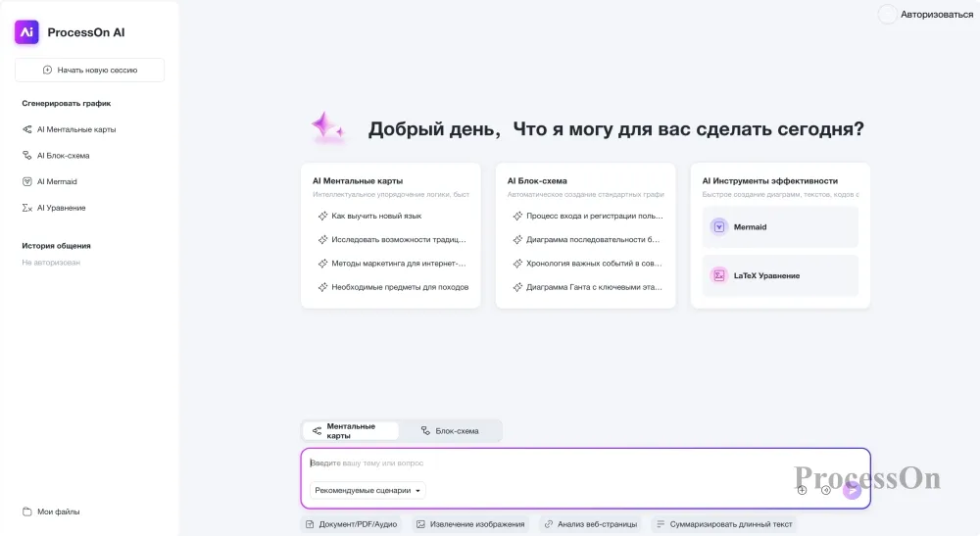
Task: Click sparkle icon beside Как выучить новый язык
Action: click(x=322, y=217)
